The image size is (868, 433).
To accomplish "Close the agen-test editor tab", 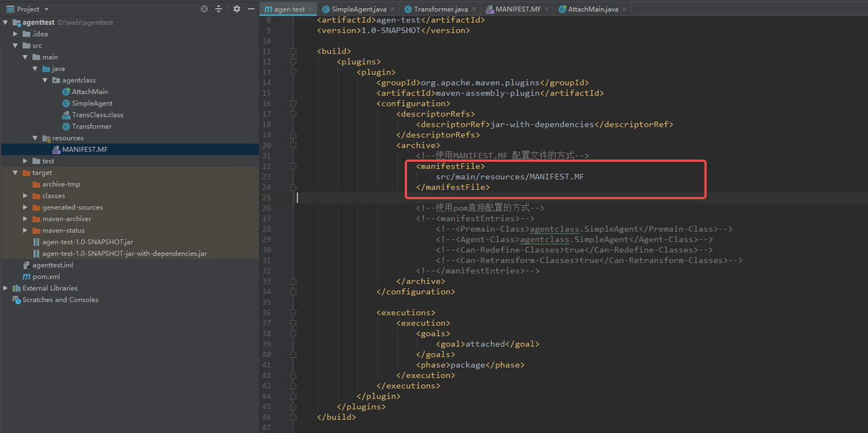I will [x=311, y=9].
